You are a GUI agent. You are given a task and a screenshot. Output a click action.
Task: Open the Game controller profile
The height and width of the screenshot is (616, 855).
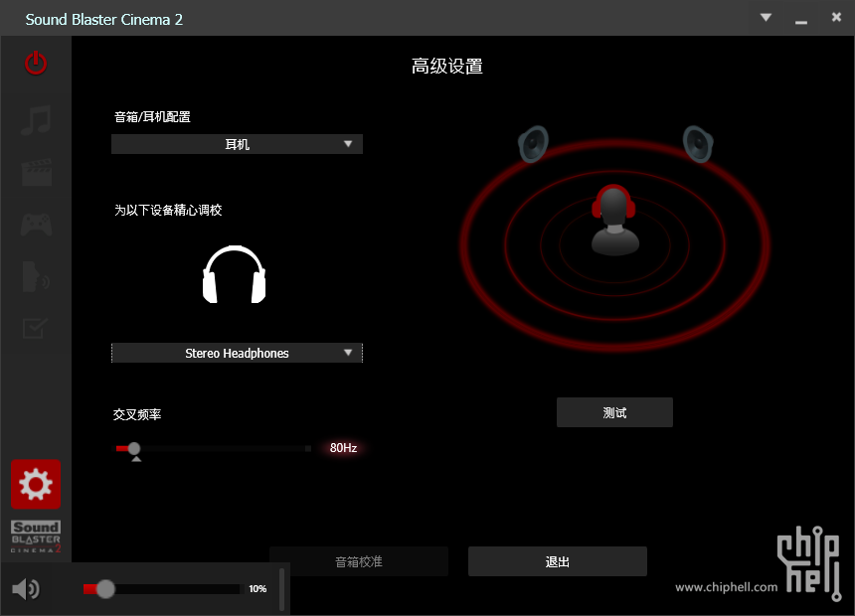point(37,225)
